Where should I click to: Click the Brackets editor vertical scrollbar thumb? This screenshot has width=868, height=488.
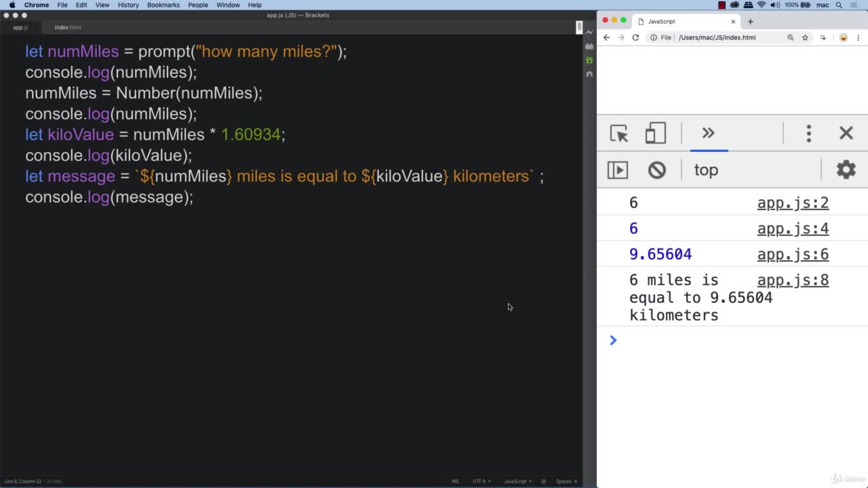pos(579,27)
